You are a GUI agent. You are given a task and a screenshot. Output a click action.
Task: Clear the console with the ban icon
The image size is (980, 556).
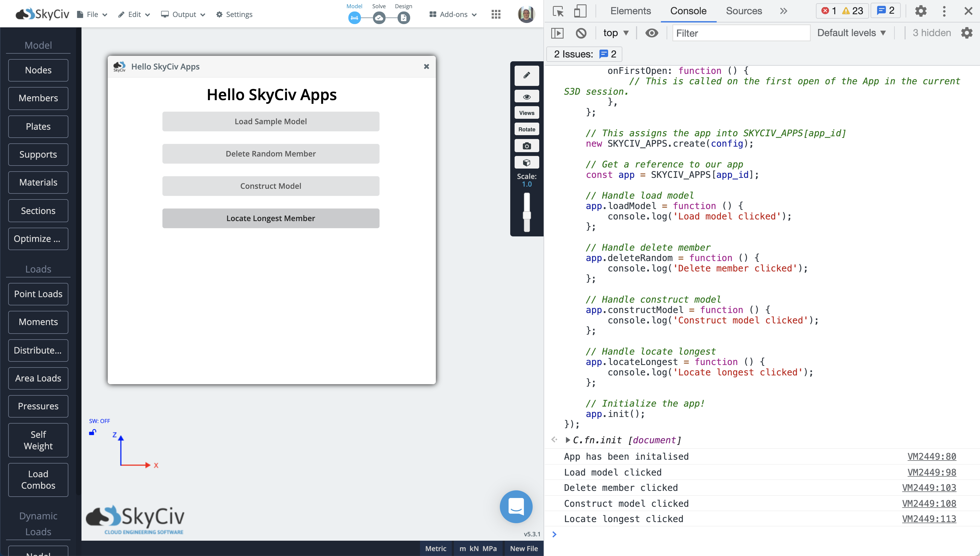click(581, 33)
